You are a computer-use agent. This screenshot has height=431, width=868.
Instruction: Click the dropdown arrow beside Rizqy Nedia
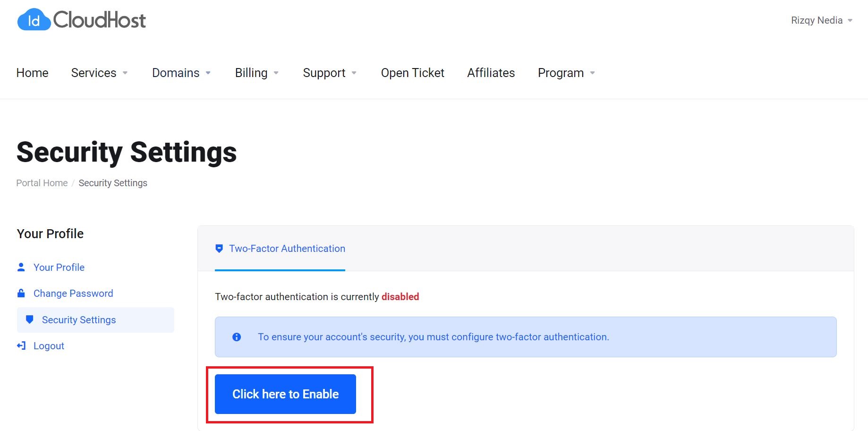pyautogui.click(x=851, y=20)
